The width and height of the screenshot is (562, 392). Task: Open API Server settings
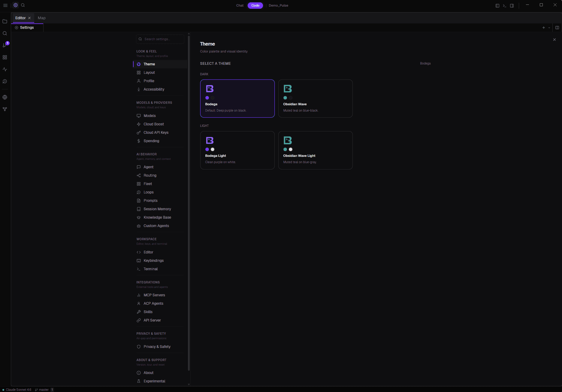[x=160, y=320]
